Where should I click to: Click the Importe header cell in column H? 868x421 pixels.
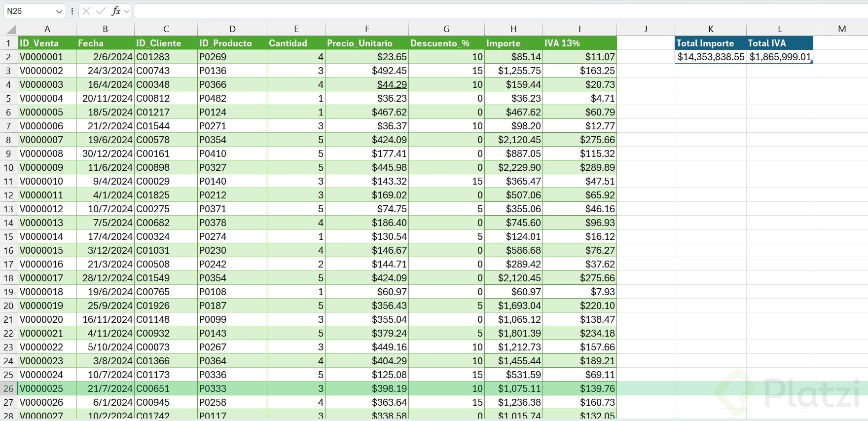coord(514,43)
